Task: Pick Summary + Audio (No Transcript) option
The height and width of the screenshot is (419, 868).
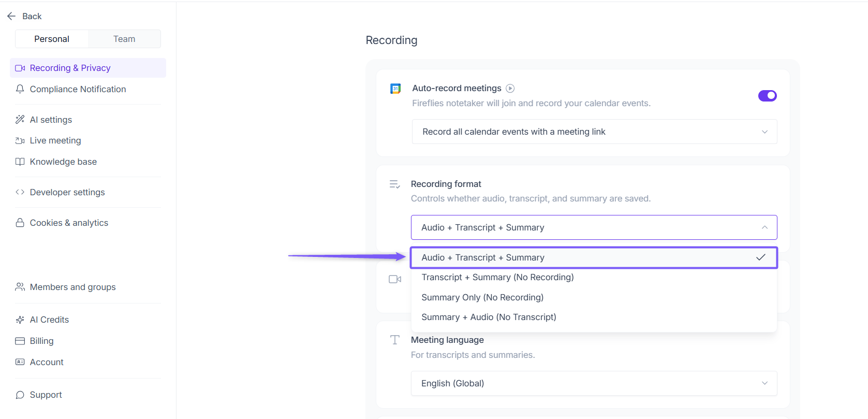Action: tap(489, 317)
